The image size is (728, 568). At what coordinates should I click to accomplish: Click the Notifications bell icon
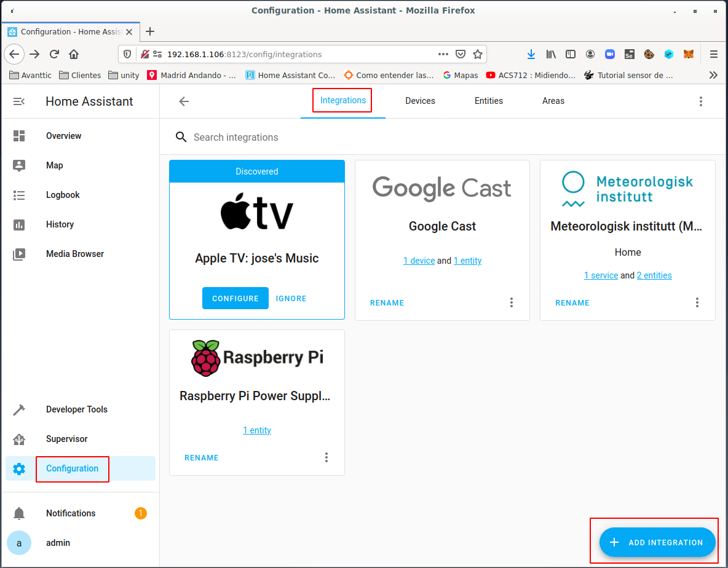pyautogui.click(x=19, y=513)
